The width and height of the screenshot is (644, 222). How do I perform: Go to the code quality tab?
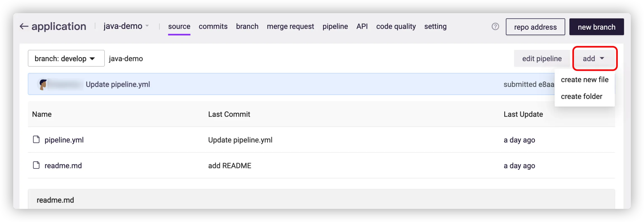[396, 27]
